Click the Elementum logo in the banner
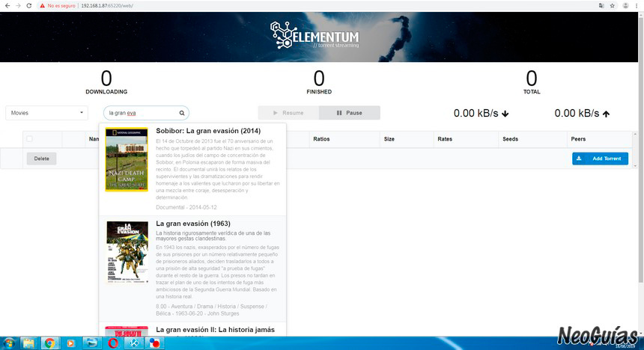The width and height of the screenshot is (644, 350). coord(315,37)
